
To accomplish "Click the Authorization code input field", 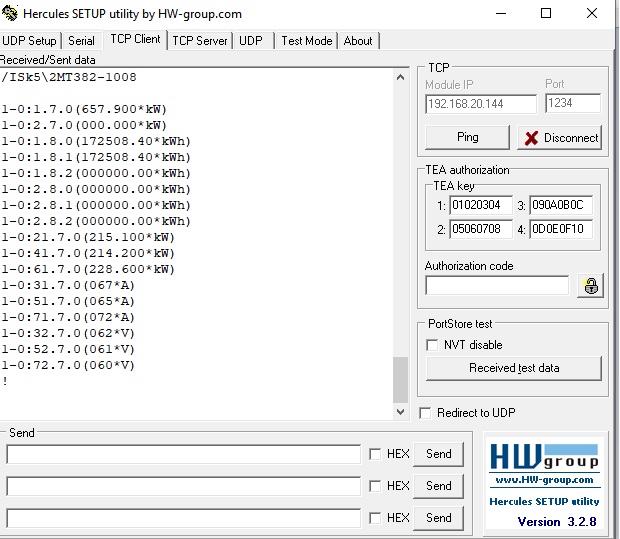I will [497, 285].
